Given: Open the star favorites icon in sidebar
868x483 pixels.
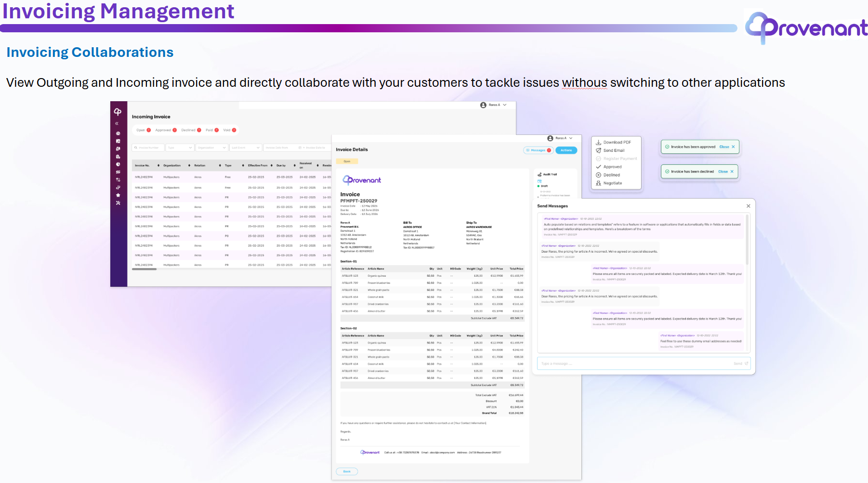Looking at the screenshot, I should 118,195.
